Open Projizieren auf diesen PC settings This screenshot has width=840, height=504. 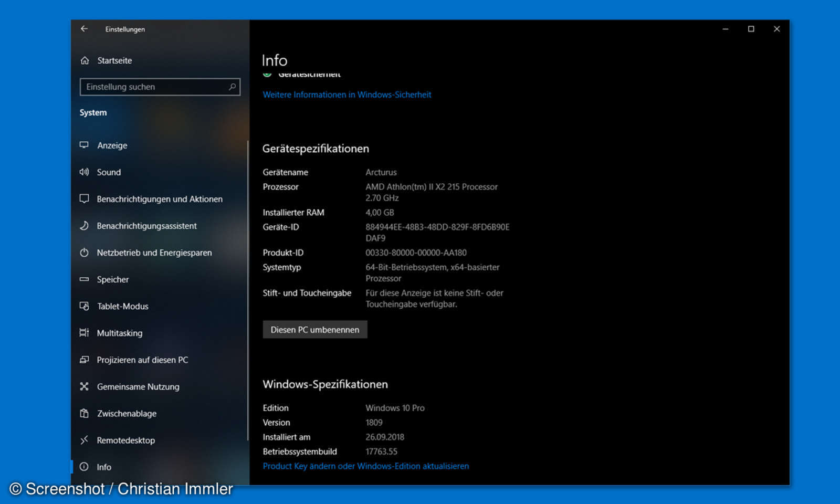(85, 360)
